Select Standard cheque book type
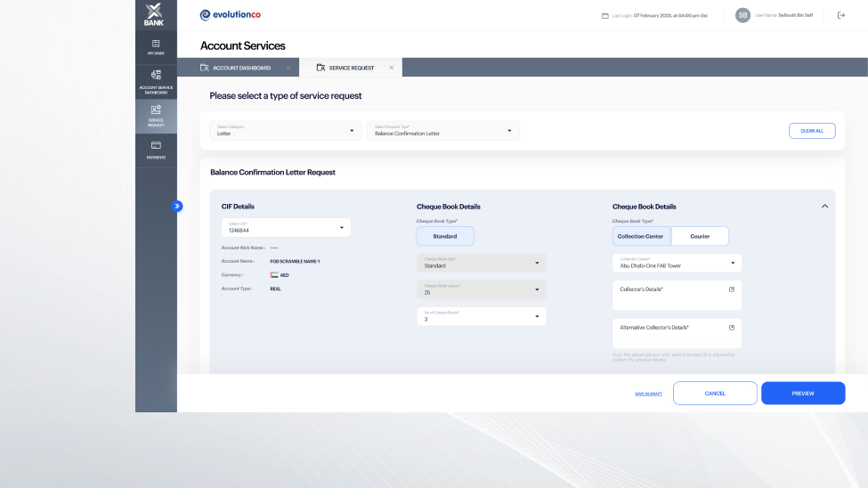Screen dimensions: 868x488 (445, 236)
